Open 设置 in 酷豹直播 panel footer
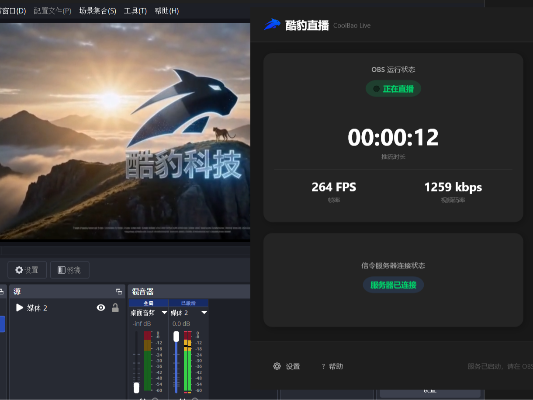 pos(293,366)
